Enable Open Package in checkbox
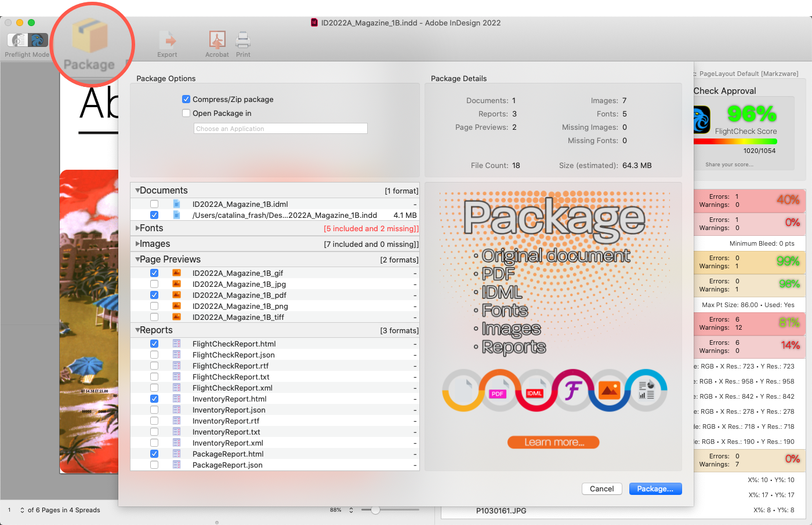Image resolution: width=812 pixels, height=525 pixels. coord(186,113)
